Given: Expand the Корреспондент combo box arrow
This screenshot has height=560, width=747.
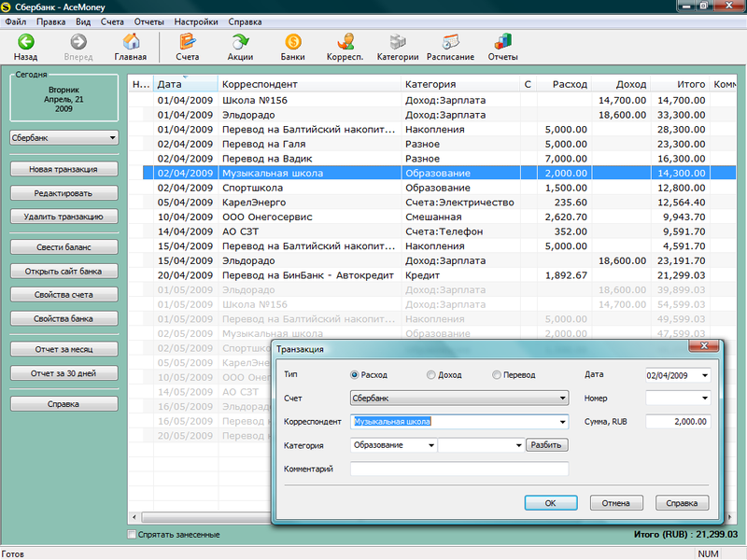Looking at the screenshot, I should [563, 422].
